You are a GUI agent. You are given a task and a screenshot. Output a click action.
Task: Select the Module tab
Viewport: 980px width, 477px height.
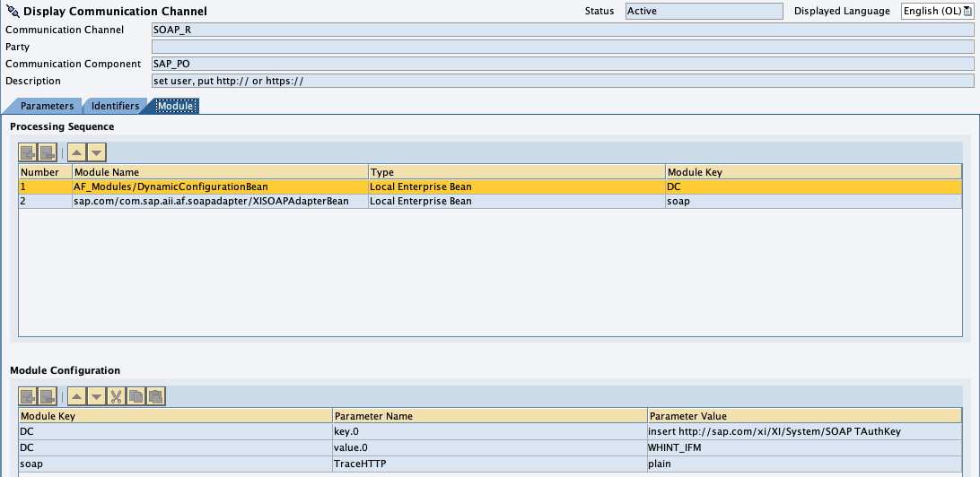pos(174,106)
